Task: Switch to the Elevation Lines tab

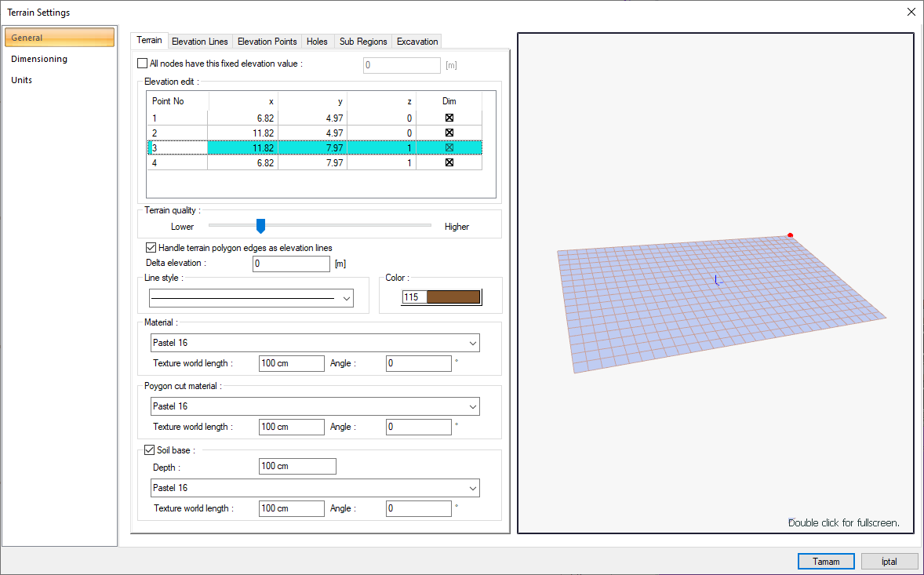Action: [199, 42]
